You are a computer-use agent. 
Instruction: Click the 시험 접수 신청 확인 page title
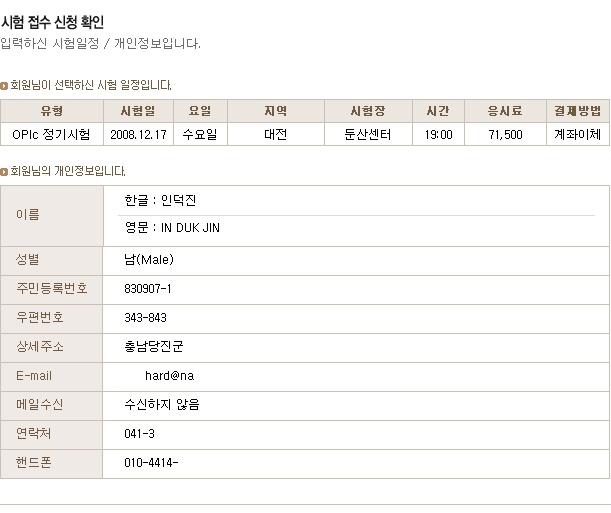(x=53, y=22)
